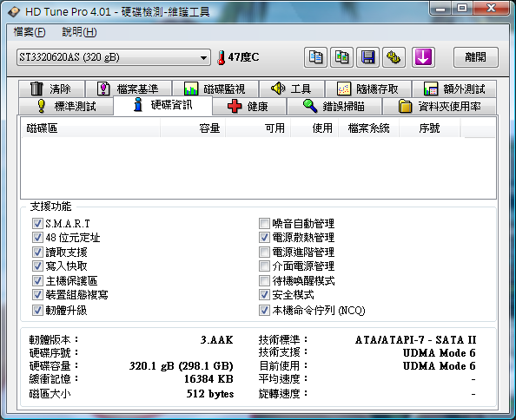Toggle the 讀取支援 checkbox
Screen dimensions: 516x420
click(x=37, y=252)
